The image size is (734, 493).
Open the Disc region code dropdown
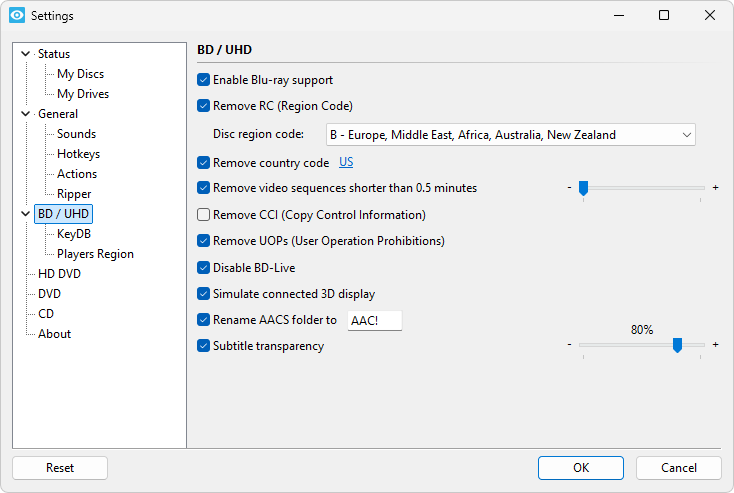[x=510, y=135]
